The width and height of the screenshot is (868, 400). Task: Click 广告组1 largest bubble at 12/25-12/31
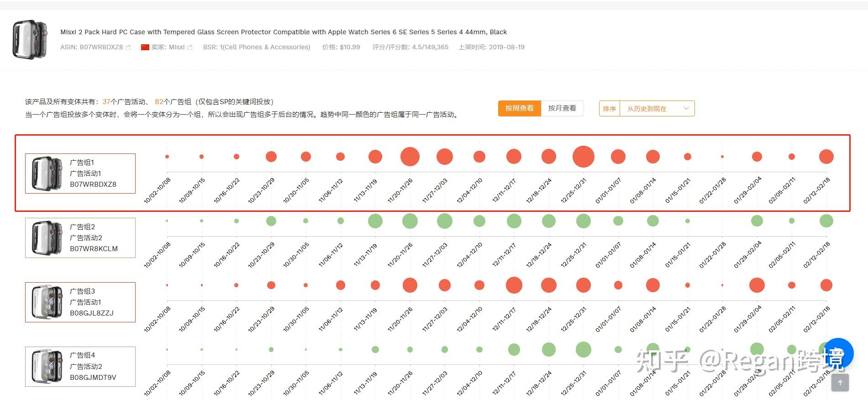(584, 157)
